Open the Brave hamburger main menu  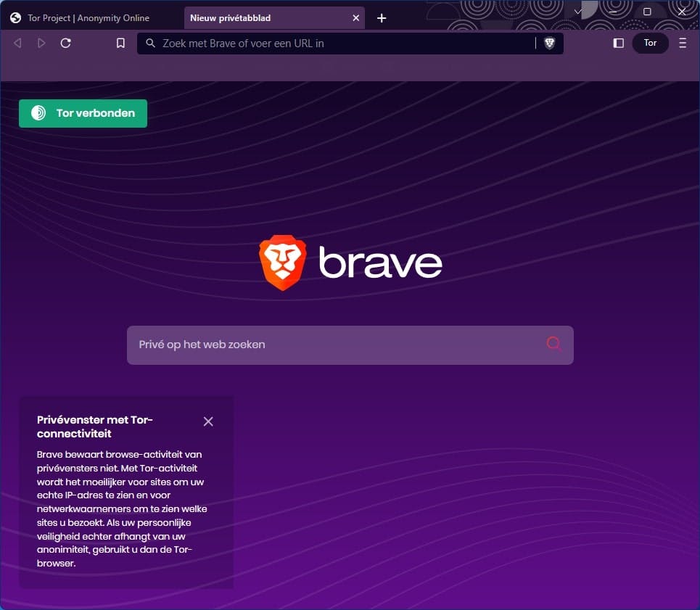click(683, 44)
